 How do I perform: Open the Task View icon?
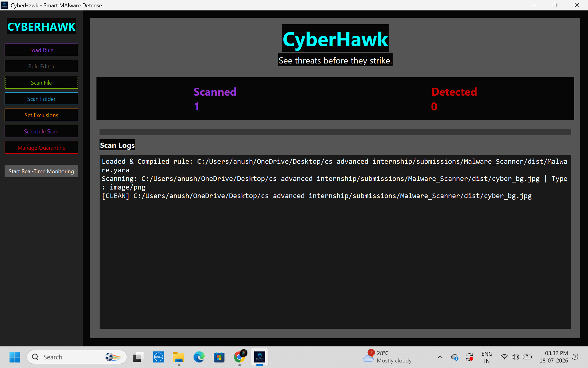138,357
